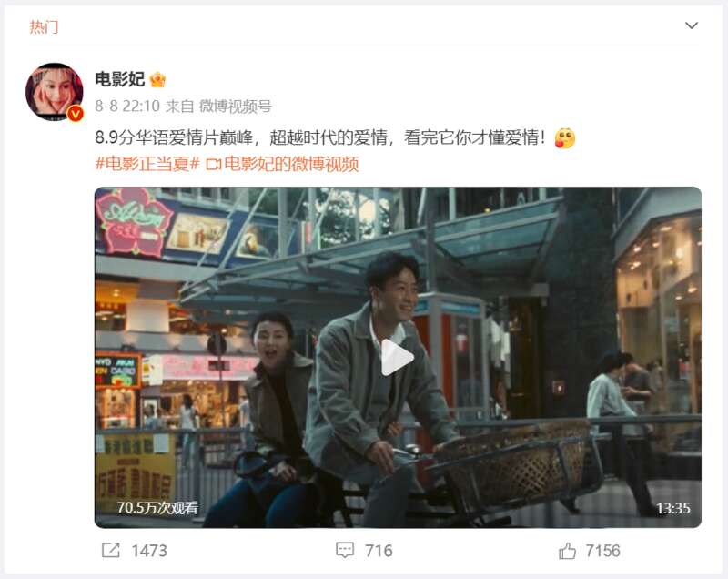The width and height of the screenshot is (728, 579).
Task: Click the crown membership icon beside 电影妃
Action: click(157, 79)
